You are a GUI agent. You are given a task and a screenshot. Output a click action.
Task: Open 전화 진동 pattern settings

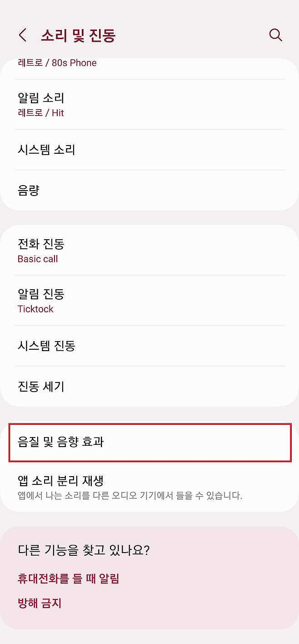pyautogui.click(x=41, y=244)
